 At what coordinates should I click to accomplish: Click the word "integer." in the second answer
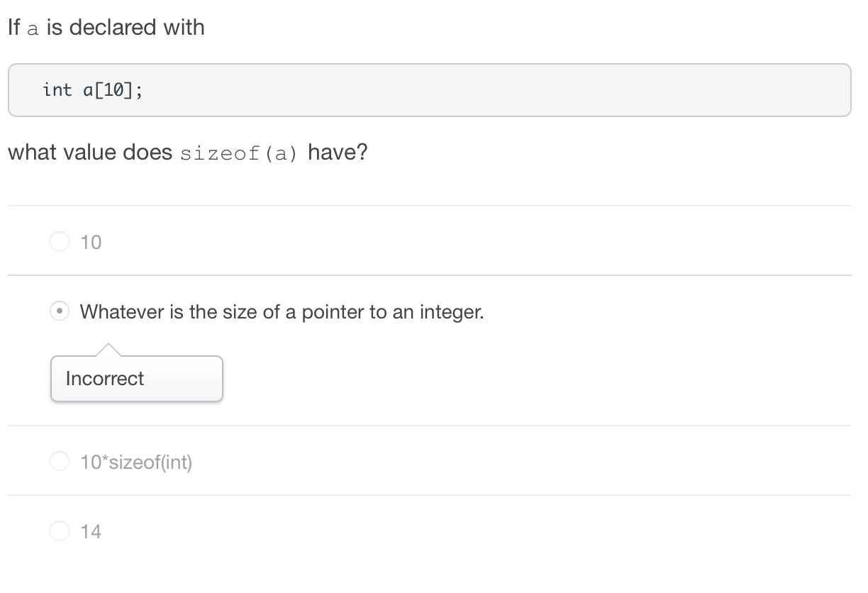click(452, 312)
